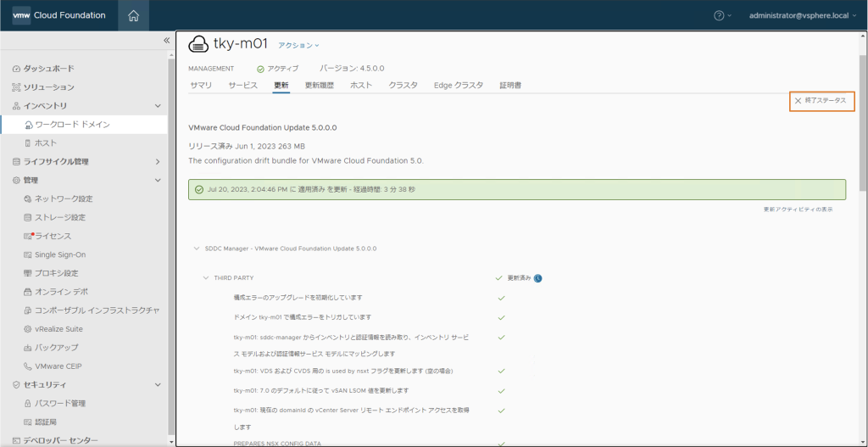Click 更新アクティビティの表示 link
The height and width of the screenshot is (447, 868).
(x=798, y=210)
